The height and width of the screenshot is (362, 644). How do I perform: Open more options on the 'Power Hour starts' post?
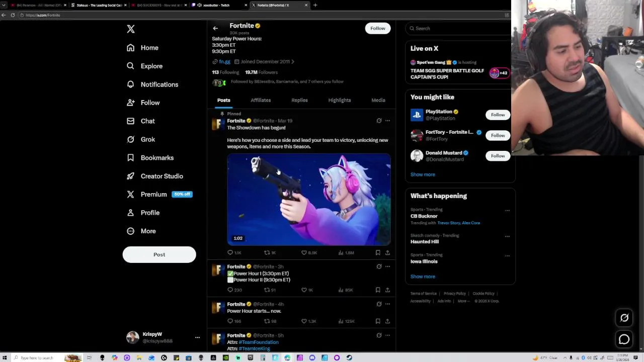(387, 304)
